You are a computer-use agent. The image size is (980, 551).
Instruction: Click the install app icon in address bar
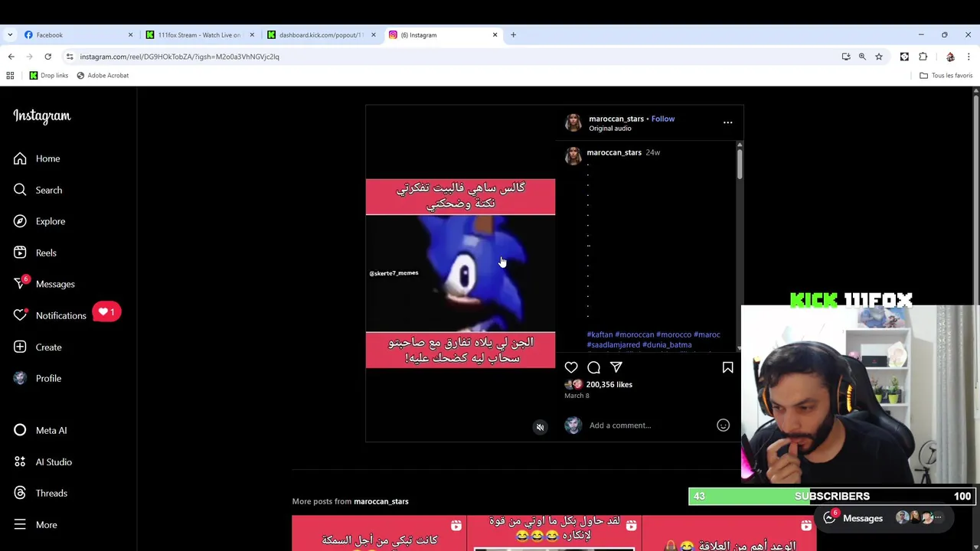click(x=846, y=57)
